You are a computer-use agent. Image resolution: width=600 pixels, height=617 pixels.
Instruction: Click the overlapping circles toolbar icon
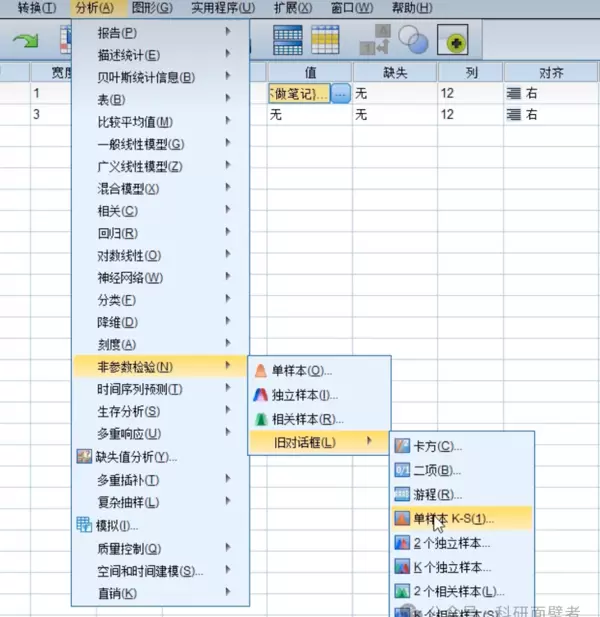[x=412, y=39]
